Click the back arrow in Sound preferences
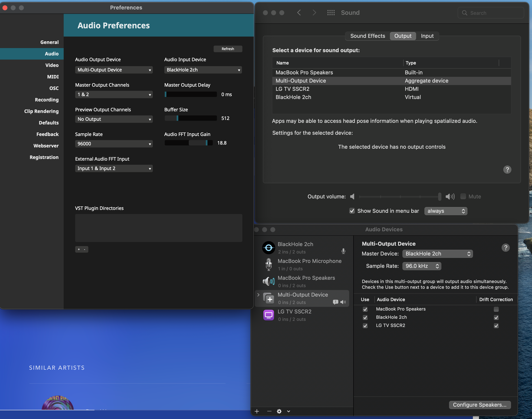Viewport: 532px width, 419px height. [299, 13]
